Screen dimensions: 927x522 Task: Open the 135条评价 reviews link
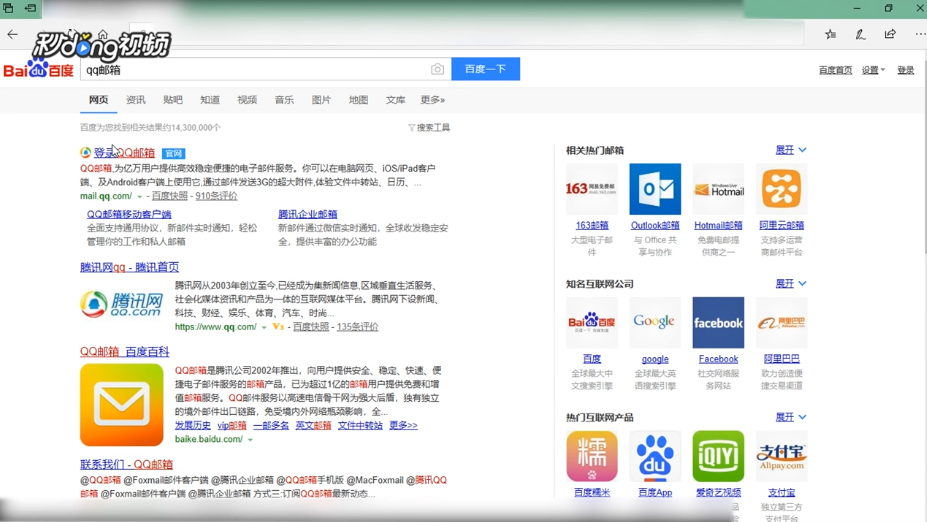click(358, 327)
